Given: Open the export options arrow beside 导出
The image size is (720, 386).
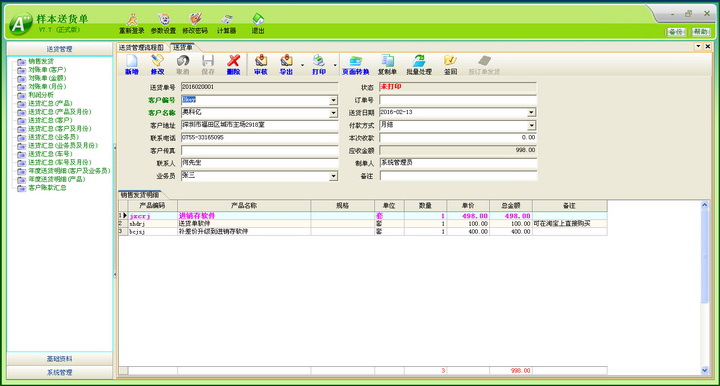Looking at the screenshot, I should pos(303,65).
